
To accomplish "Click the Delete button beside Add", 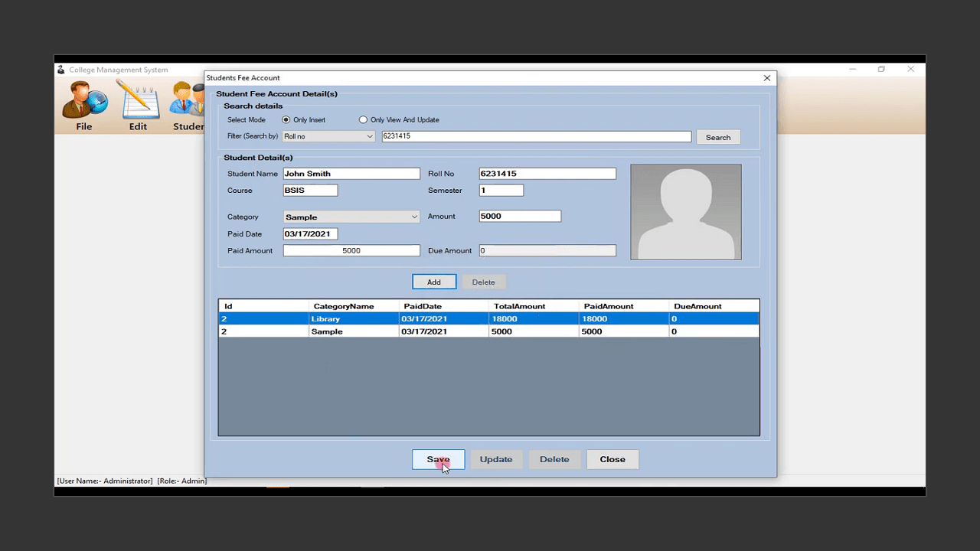I will coord(483,282).
